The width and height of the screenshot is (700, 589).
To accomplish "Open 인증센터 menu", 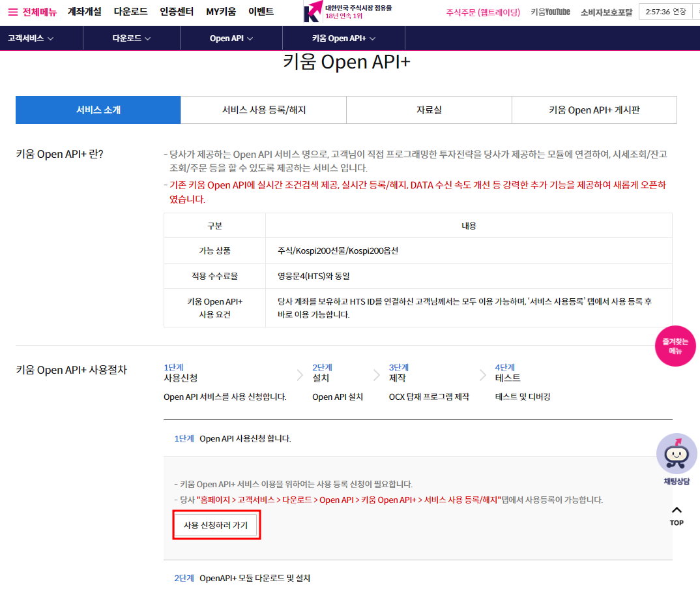I will pyautogui.click(x=177, y=12).
